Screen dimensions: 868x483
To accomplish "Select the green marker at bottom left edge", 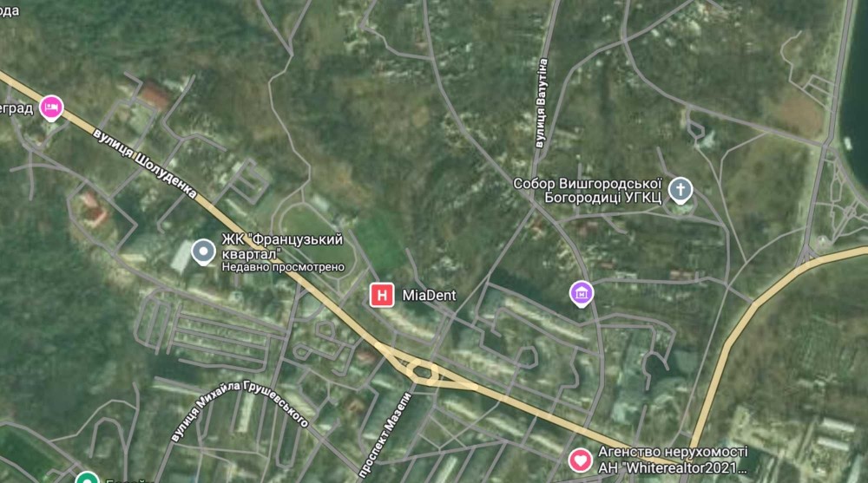I will coord(87,478).
